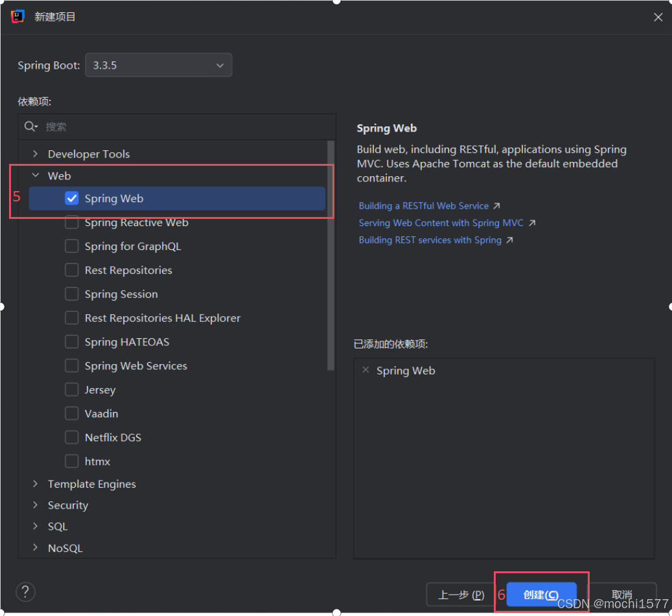Open Building REST services with Spring link
Viewport: 672px width, 616px height.
[x=430, y=240]
